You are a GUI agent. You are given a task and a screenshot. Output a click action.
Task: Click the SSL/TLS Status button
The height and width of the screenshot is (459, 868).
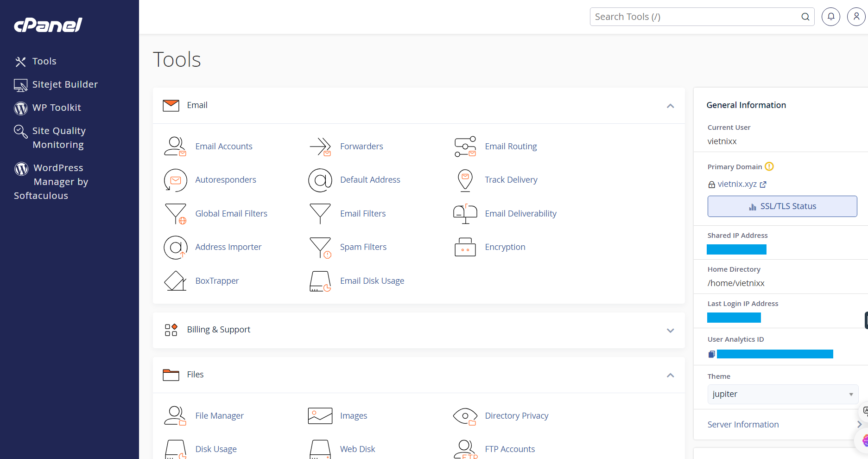point(782,206)
